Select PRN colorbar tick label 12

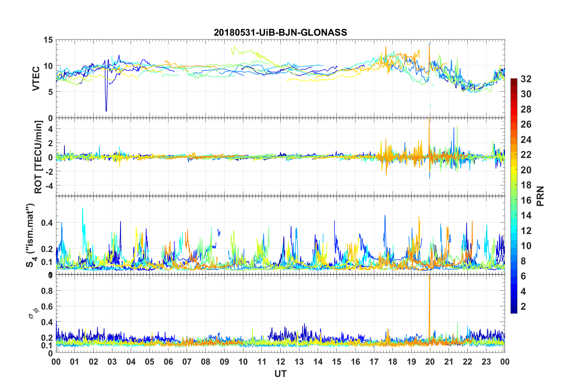pos(526,231)
